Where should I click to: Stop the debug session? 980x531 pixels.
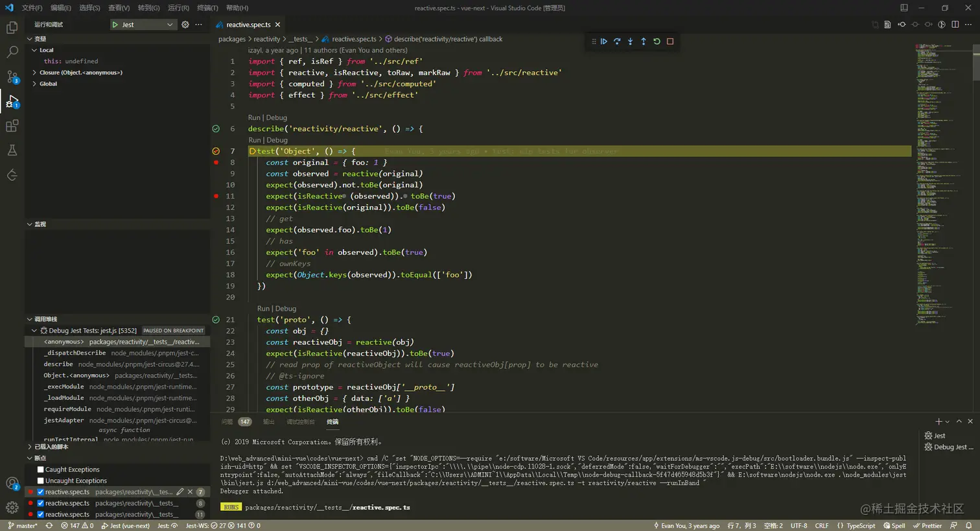coord(670,41)
